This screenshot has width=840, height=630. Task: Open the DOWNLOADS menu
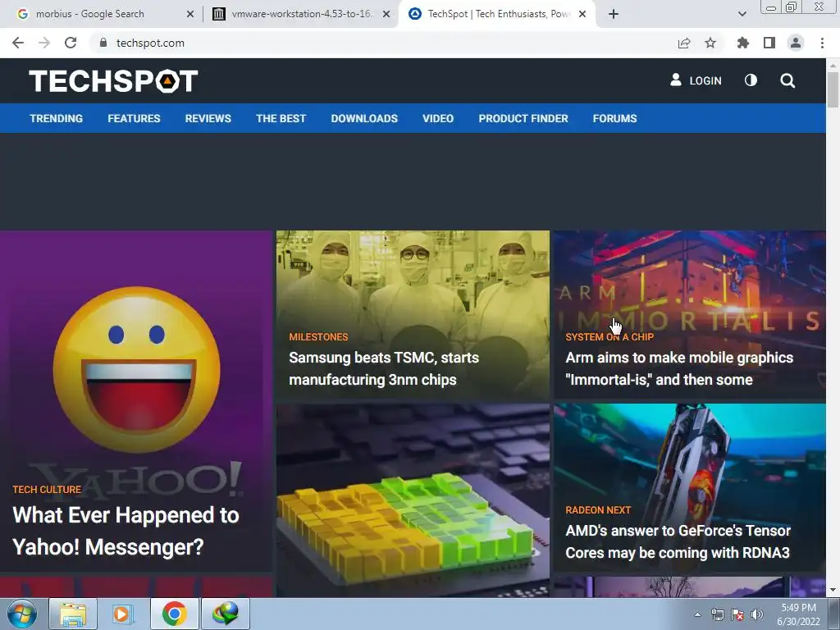[364, 118]
